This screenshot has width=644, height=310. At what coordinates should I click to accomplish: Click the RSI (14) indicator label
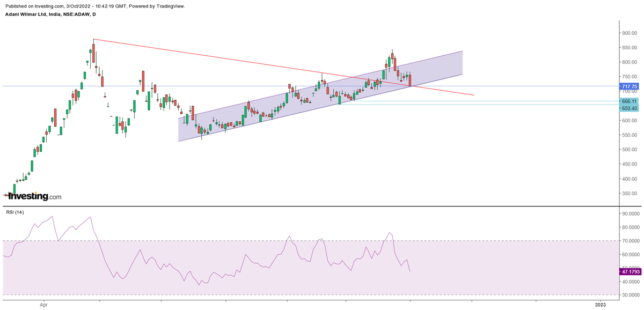pyautogui.click(x=14, y=213)
